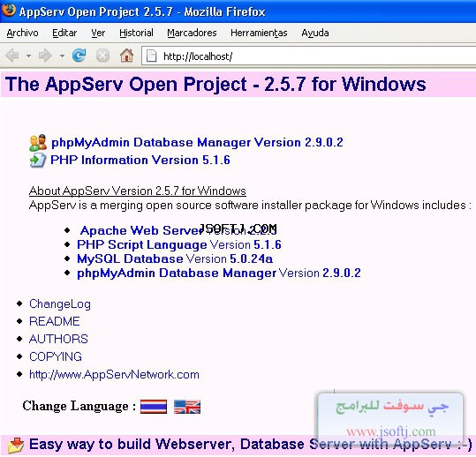The width and height of the screenshot is (476, 457).
Task: Open the Editar menu
Action: point(64,33)
